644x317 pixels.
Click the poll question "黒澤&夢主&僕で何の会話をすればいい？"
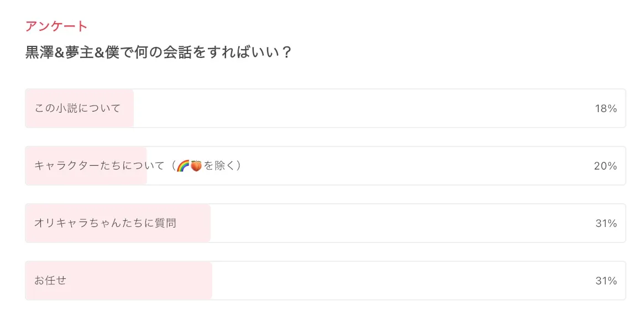click(158, 53)
